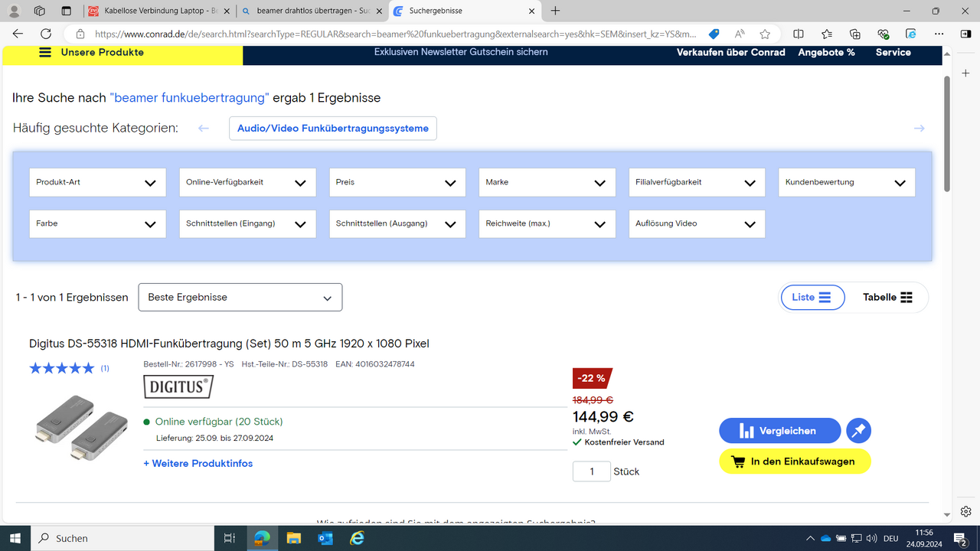Viewport: 980px width, 551px height.
Task: Open the notification center
Action: click(x=959, y=538)
